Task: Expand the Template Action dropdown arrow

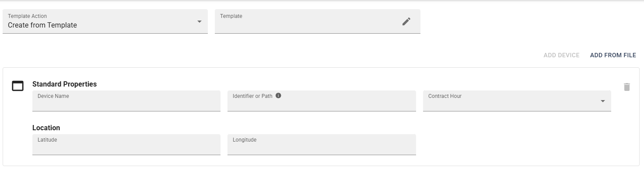Action: tap(199, 21)
